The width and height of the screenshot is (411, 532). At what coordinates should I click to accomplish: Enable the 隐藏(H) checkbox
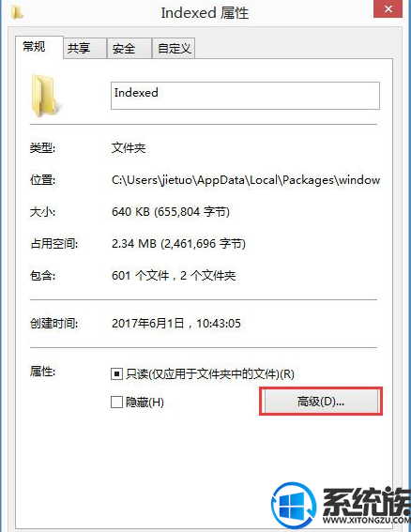(x=116, y=403)
